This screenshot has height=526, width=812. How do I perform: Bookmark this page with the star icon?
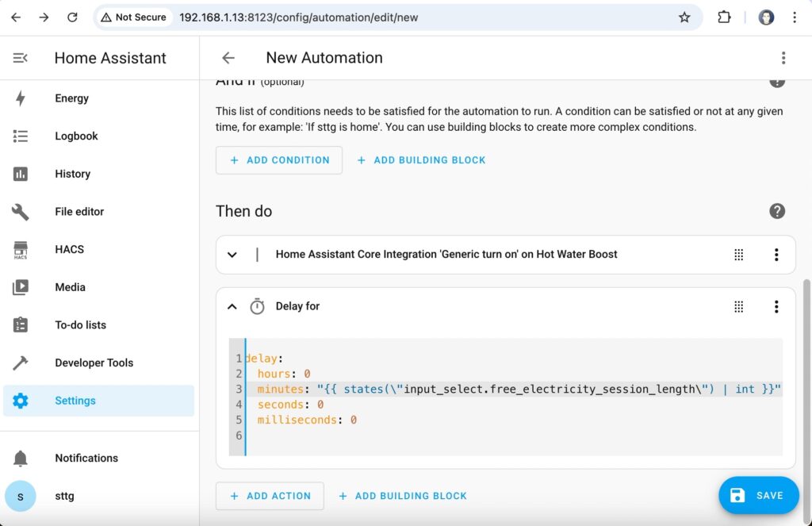(684, 17)
